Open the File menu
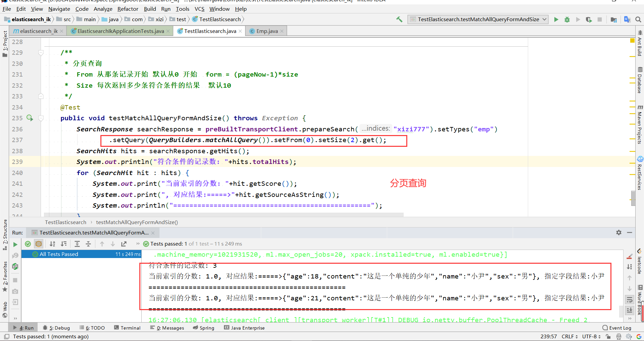The height and width of the screenshot is (341, 644). pos(7,9)
